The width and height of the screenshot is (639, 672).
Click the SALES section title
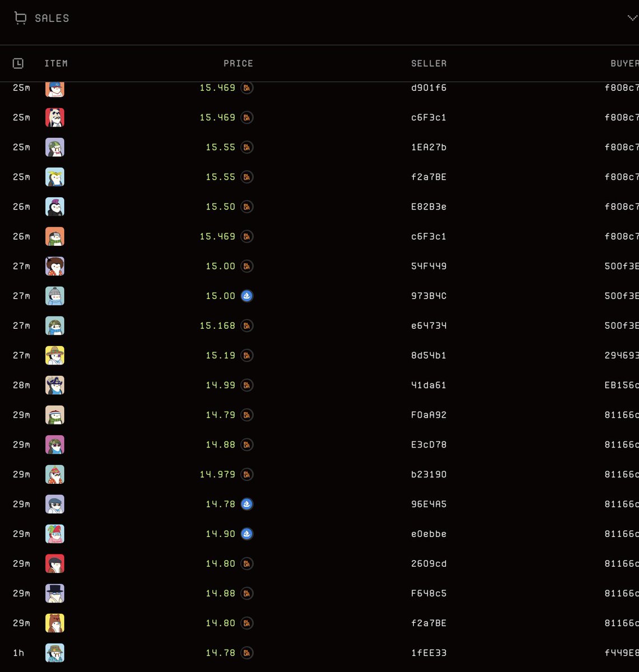[52, 18]
